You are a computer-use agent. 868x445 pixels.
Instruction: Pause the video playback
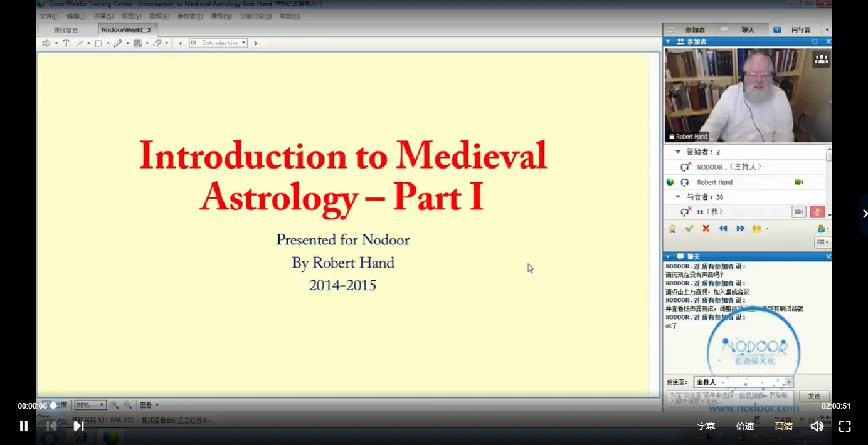(23, 426)
